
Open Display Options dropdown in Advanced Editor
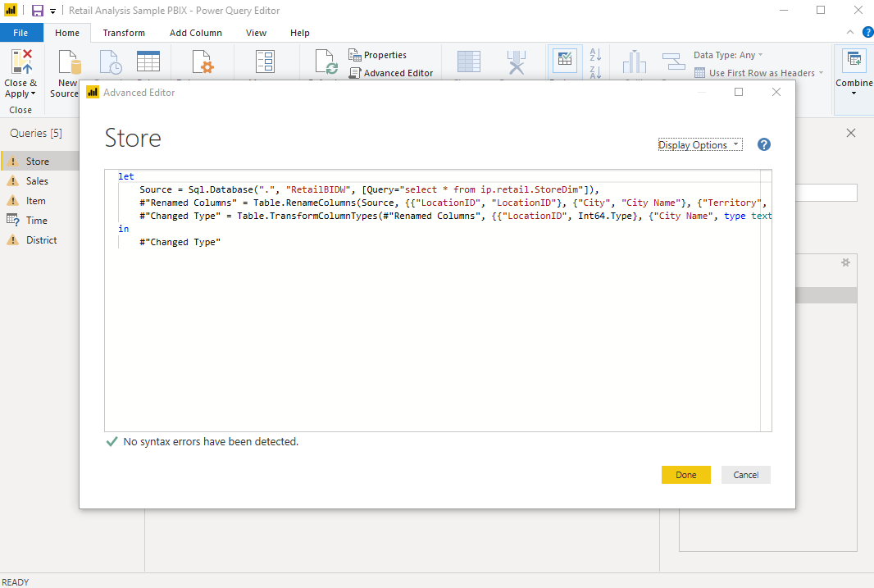click(700, 145)
